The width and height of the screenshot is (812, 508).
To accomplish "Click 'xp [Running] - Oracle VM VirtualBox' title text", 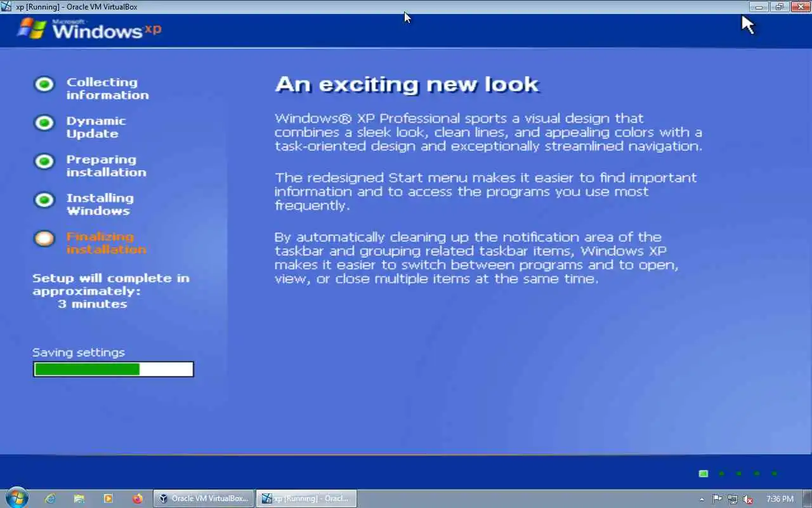I will (x=76, y=7).
